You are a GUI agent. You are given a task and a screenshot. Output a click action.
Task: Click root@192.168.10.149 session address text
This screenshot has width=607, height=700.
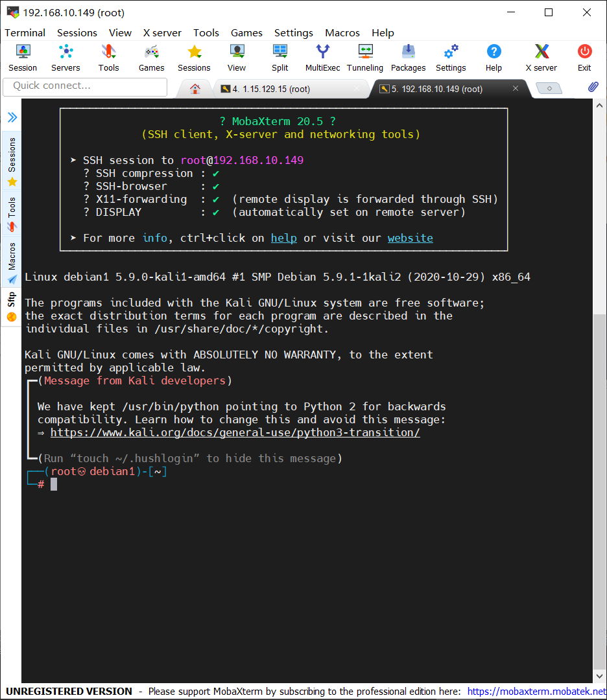(x=242, y=160)
